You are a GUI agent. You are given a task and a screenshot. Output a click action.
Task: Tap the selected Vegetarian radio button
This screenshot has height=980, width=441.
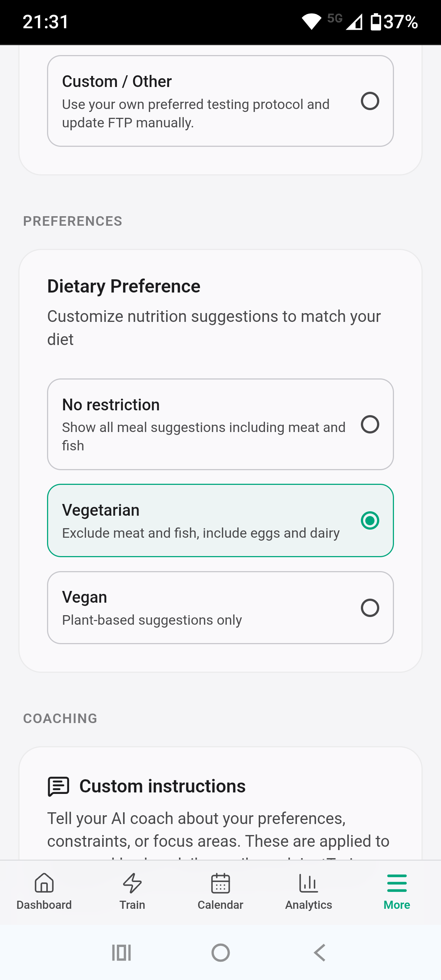(370, 520)
